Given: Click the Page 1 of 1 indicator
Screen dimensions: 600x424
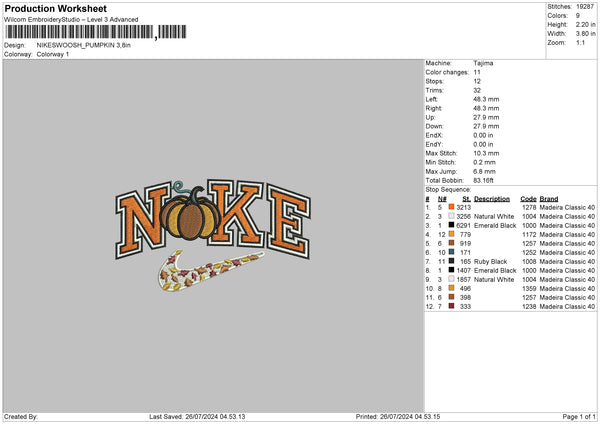Looking at the screenshot, I should [x=579, y=417].
